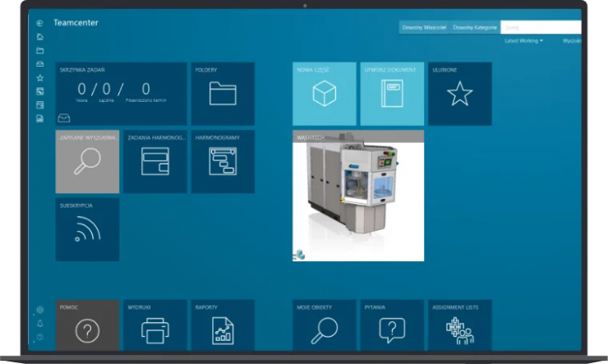Open Zapisane Wyszukiwania magnifier tile

coord(87,161)
